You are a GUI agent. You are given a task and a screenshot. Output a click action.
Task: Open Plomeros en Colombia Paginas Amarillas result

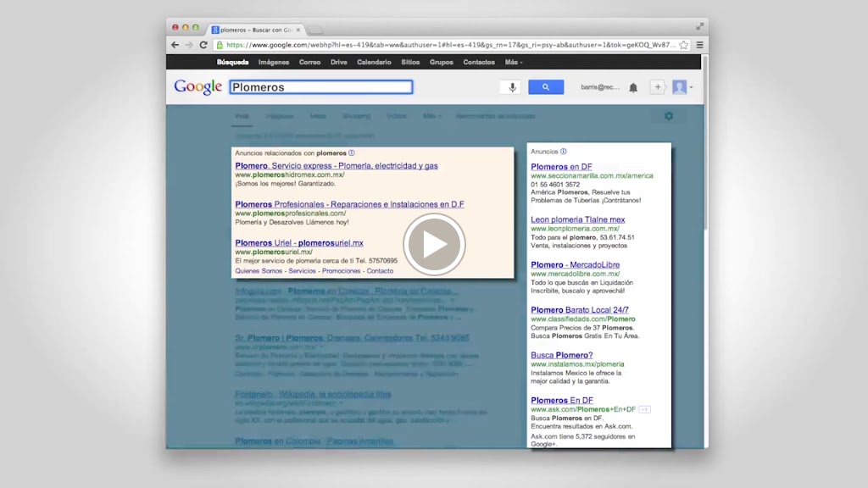coord(314,441)
